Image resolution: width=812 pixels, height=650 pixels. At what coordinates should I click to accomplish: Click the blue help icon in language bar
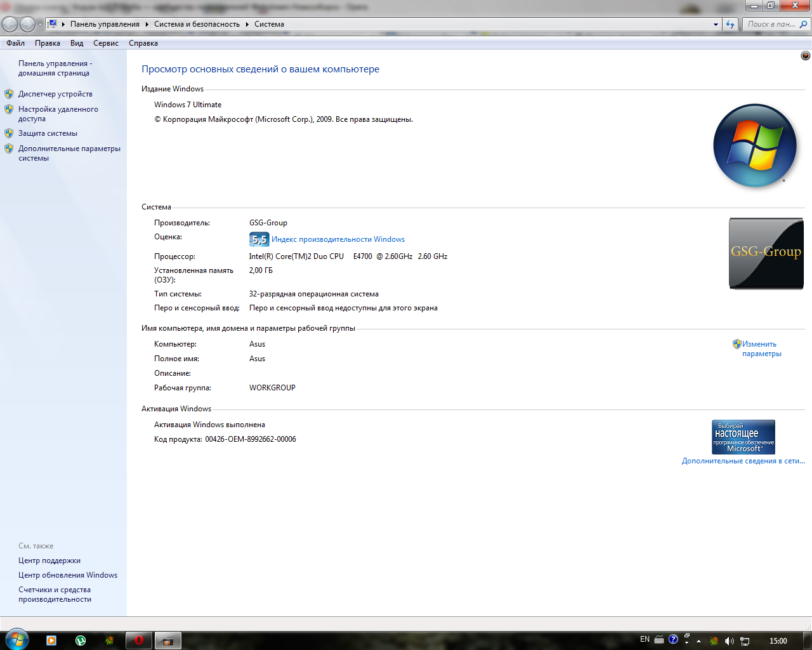[674, 639]
